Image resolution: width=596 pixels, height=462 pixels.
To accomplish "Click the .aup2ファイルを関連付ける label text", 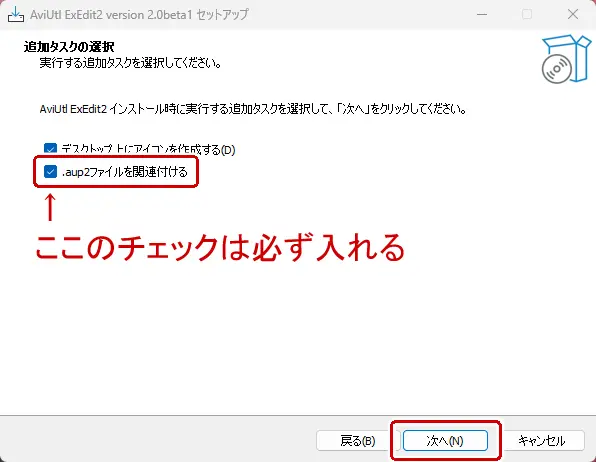I will click(x=125, y=172).
